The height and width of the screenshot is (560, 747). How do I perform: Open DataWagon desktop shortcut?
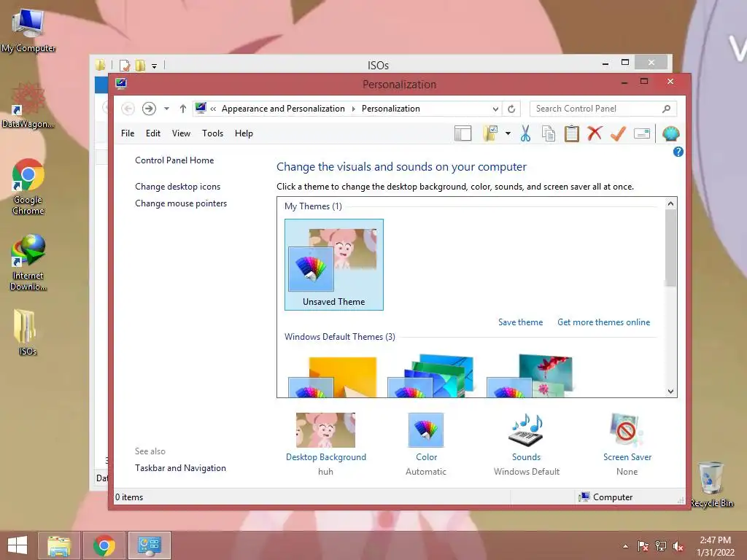[x=28, y=105]
